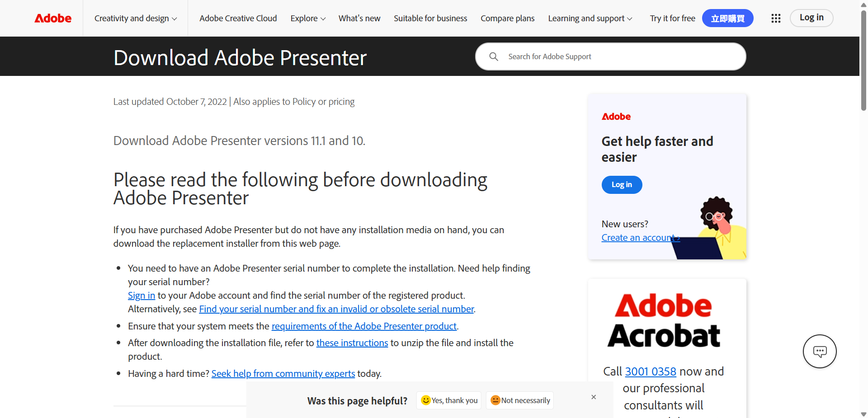Click the blue 立即購買 buy button

[x=728, y=18]
